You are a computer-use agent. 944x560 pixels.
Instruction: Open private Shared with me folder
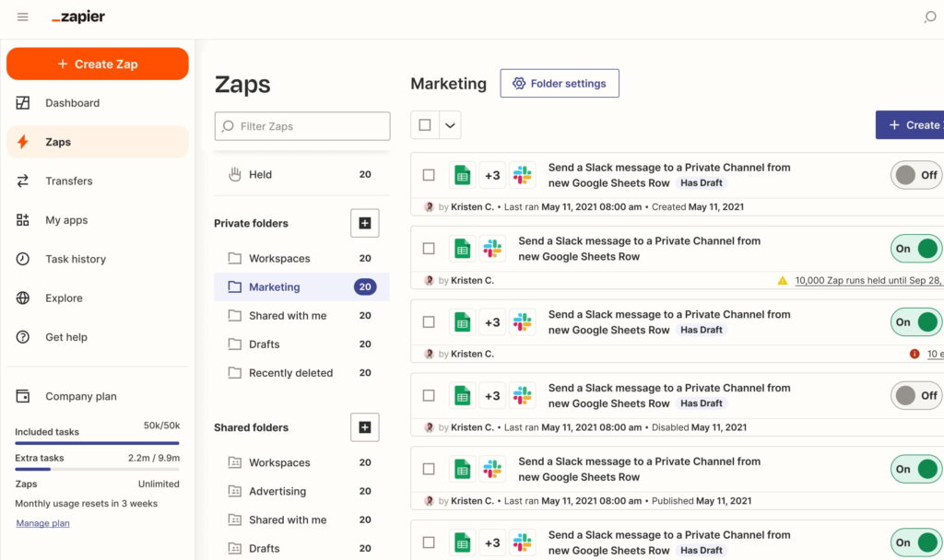point(301,316)
